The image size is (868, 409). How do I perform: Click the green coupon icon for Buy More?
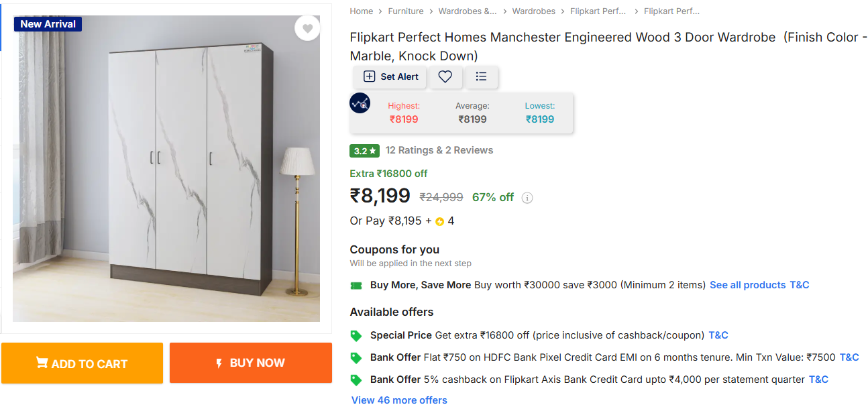(x=356, y=286)
